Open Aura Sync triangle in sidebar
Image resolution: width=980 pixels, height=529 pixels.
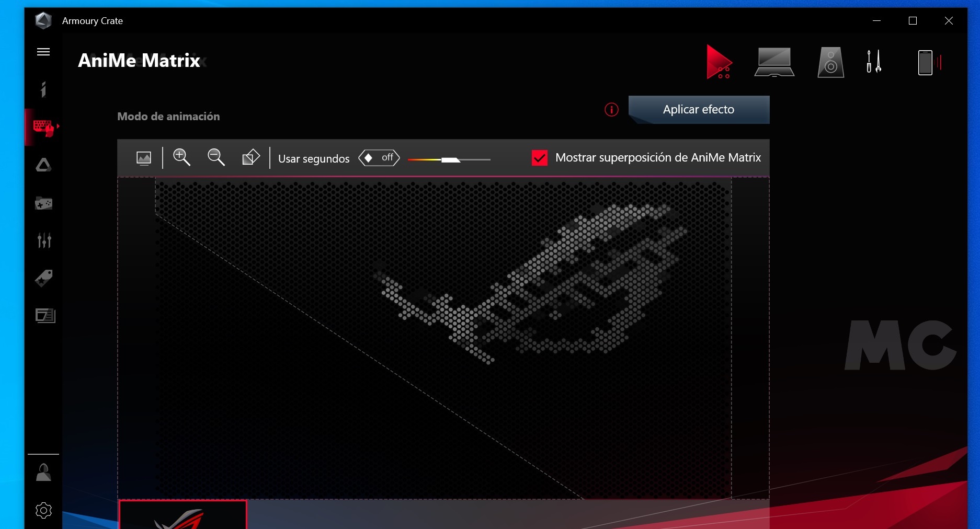click(43, 165)
